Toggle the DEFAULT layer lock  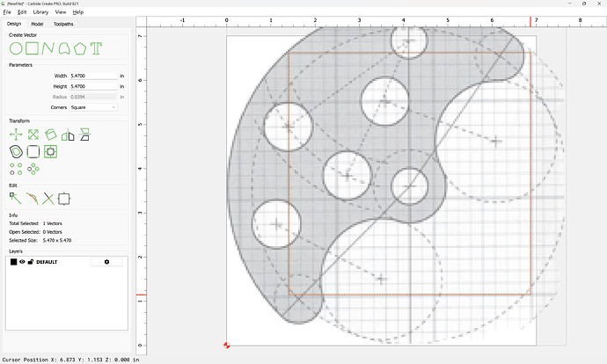click(x=31, y=262)
